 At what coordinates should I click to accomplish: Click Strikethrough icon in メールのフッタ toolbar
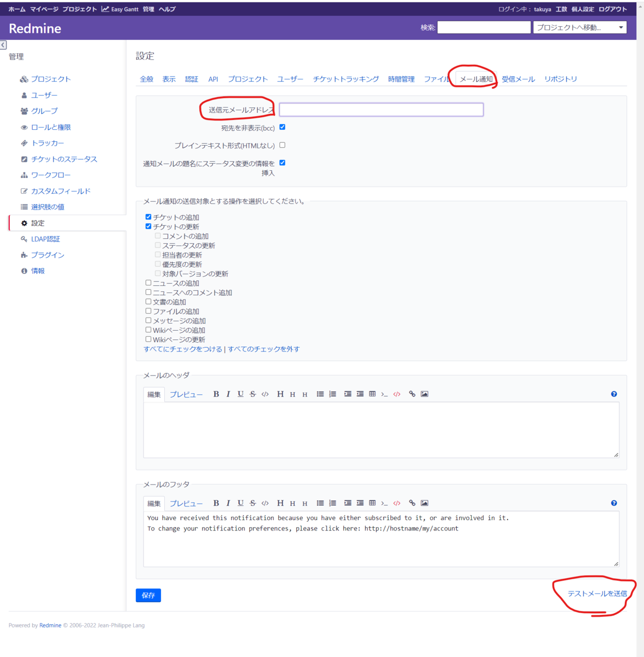tap(252, 503)
